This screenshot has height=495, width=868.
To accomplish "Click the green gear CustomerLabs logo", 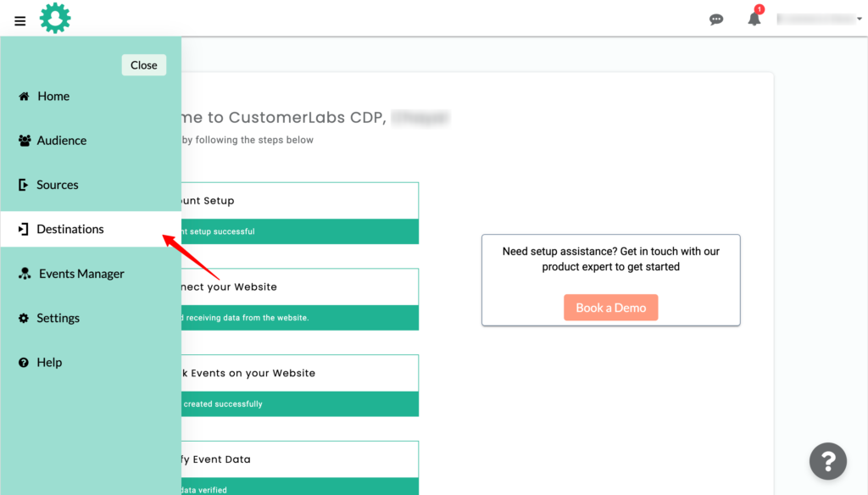I will click(55, 19).
